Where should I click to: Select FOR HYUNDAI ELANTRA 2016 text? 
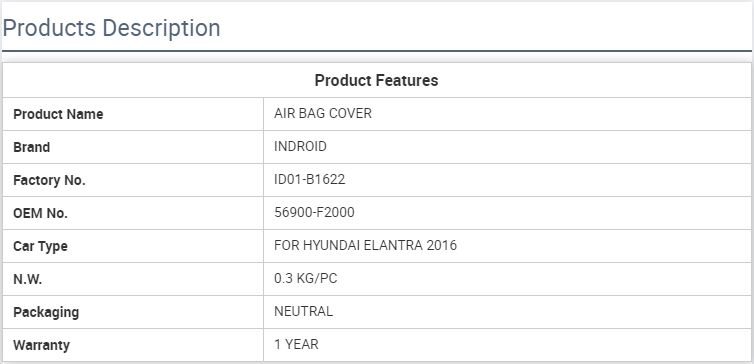point(365,245)
